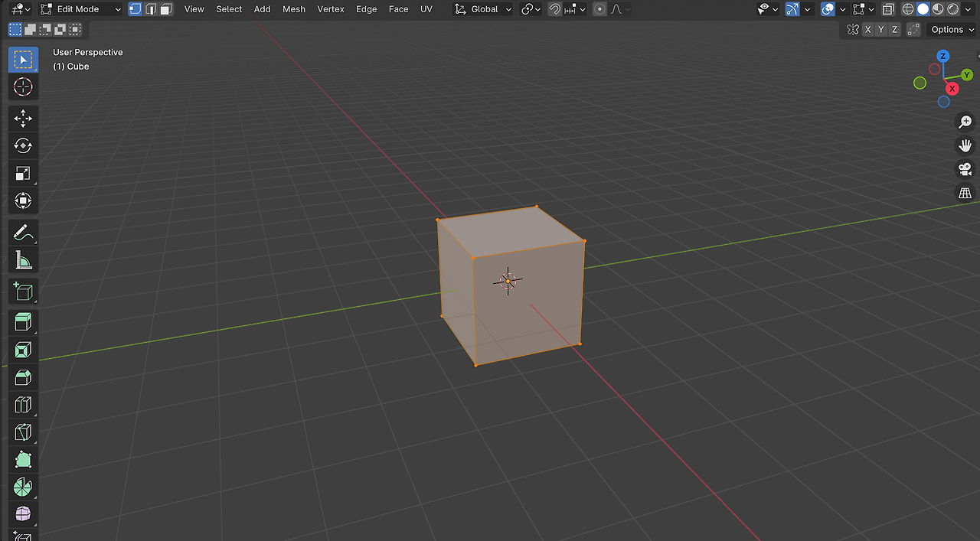Select the Select Box tool
The width and height of the screenshot is (980, 541).
[x=23, y=60]
